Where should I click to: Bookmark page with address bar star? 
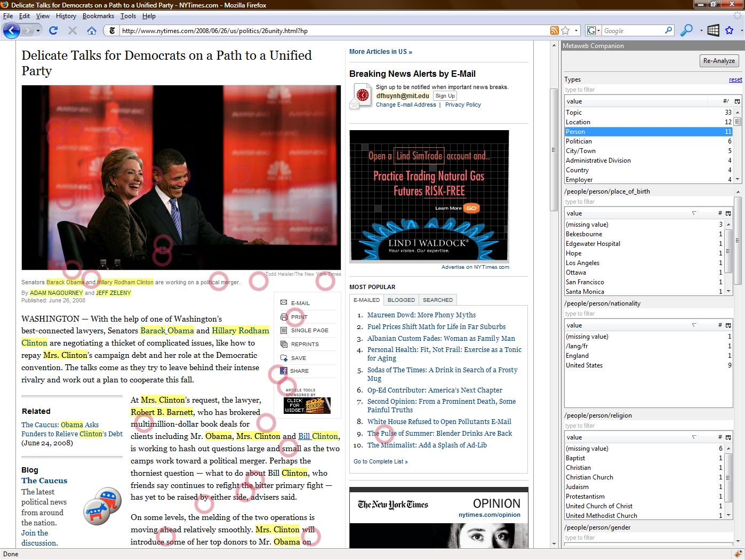coord(566,31)
